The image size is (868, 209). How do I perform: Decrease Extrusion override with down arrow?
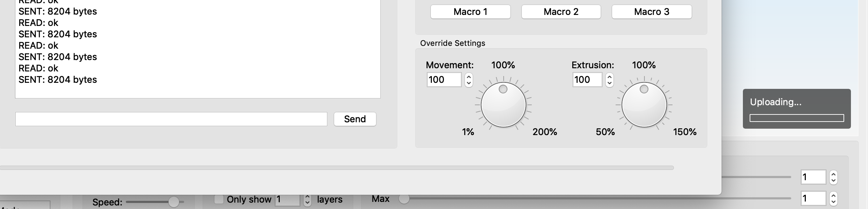[610, 83]
